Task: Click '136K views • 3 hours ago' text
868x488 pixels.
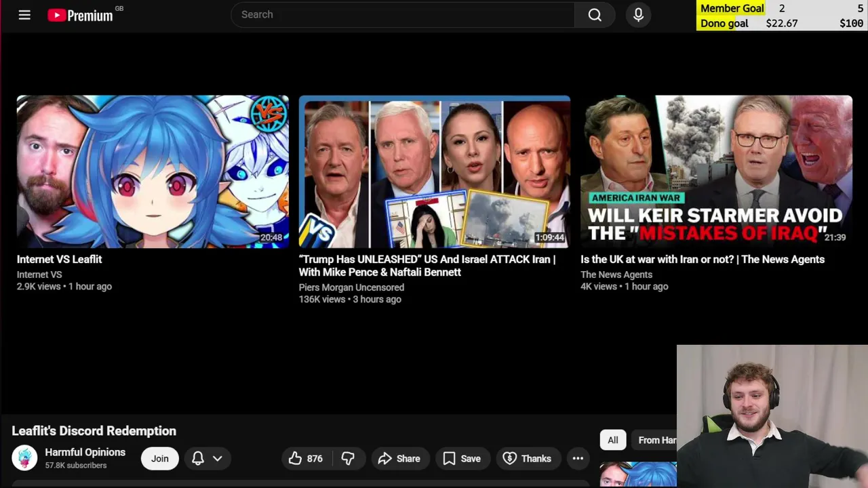Action: 350,300
